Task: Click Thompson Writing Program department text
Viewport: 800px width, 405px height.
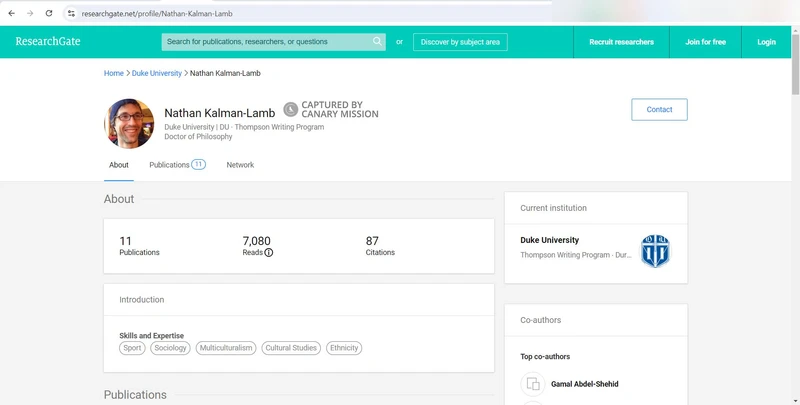Action: coord(576,255)
